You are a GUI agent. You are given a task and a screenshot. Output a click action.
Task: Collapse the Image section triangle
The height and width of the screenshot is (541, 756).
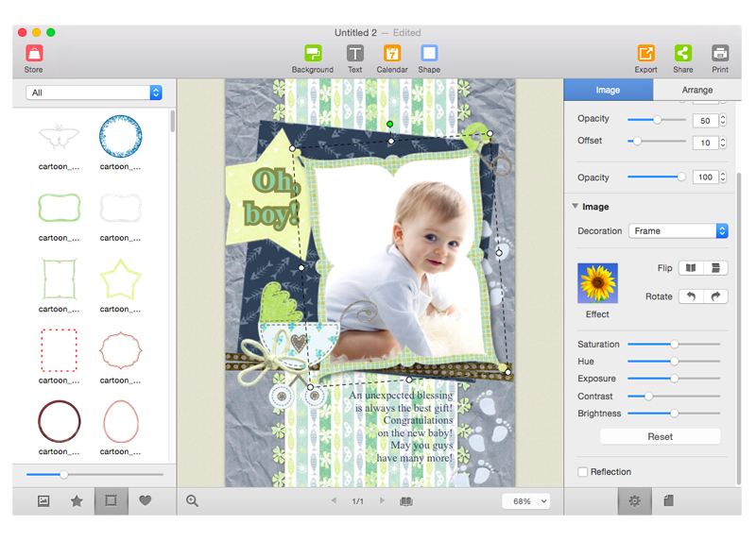(x=576, y=206)
